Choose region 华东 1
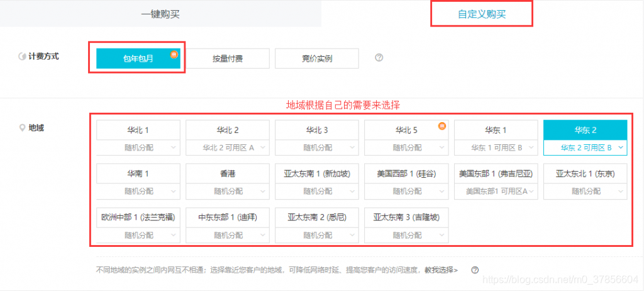This screenshot has width=644, height=291. click(x=496, y=130)
